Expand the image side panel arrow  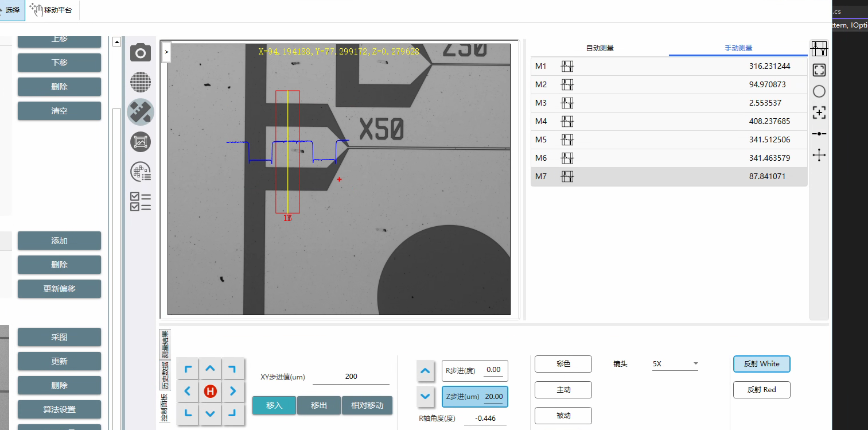(x=166, y=52)
